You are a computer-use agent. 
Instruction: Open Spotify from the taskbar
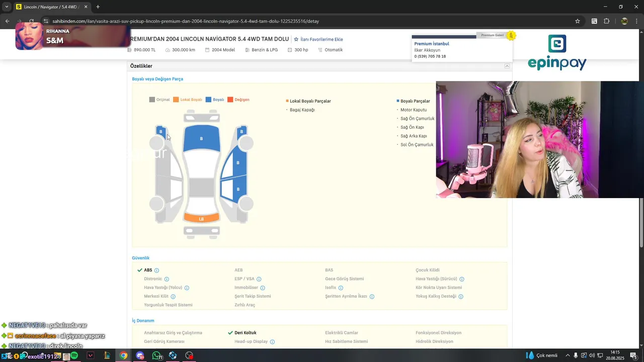point(74,355)
